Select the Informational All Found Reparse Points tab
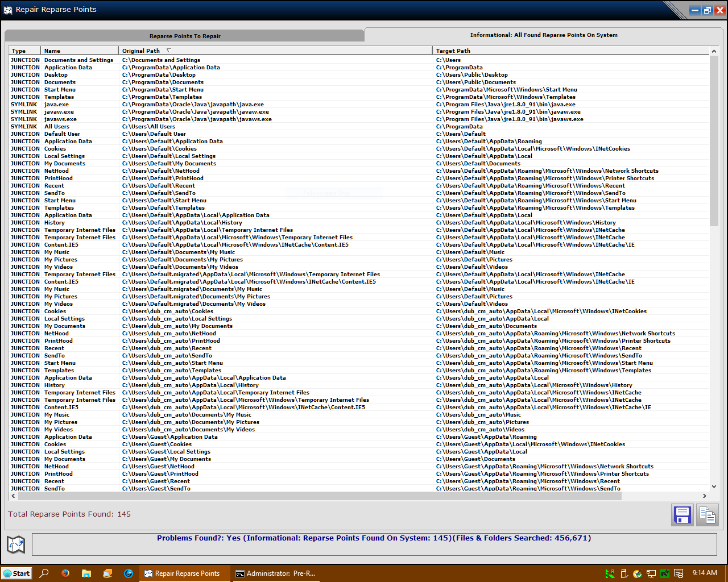The width and height of the screenshot is (728, 582). pyautogui.click(x=544, y=35)
